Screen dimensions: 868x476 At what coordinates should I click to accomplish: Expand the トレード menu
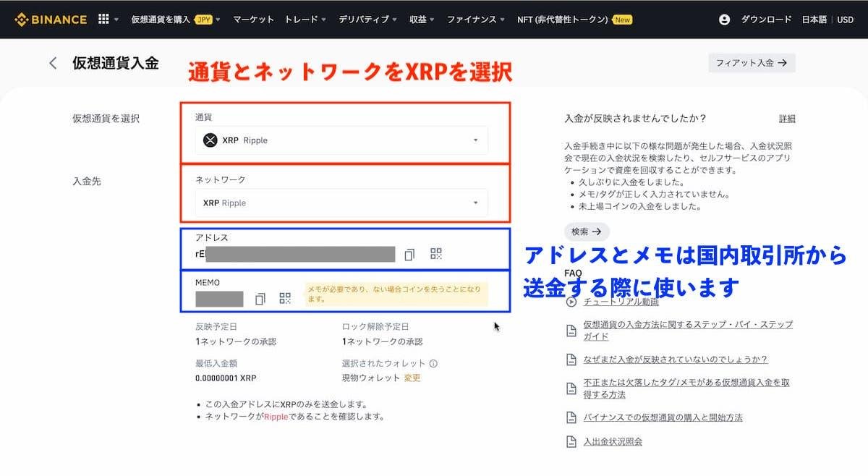[x=305, y=20]
